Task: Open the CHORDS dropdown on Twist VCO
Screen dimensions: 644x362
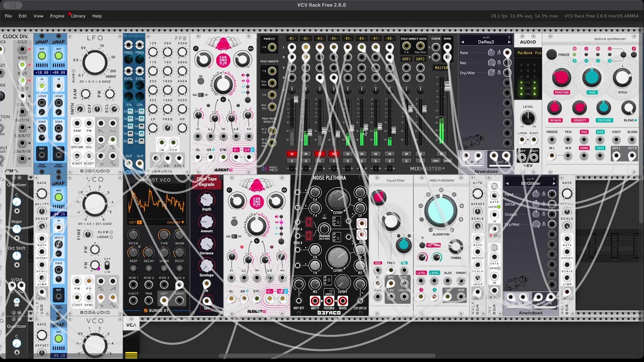Action: [175, 222]
